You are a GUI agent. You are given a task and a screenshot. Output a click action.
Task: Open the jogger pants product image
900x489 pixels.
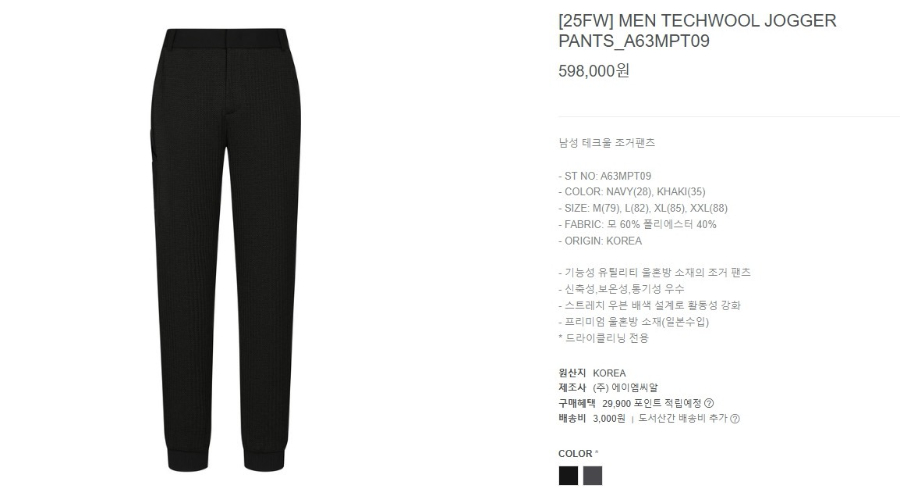226,250
